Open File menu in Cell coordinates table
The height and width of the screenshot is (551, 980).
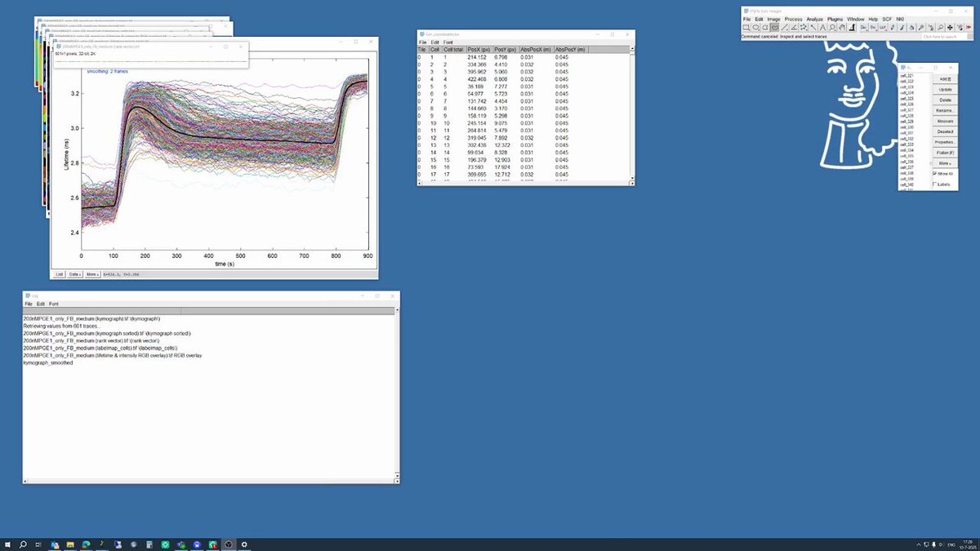point(423,42)
